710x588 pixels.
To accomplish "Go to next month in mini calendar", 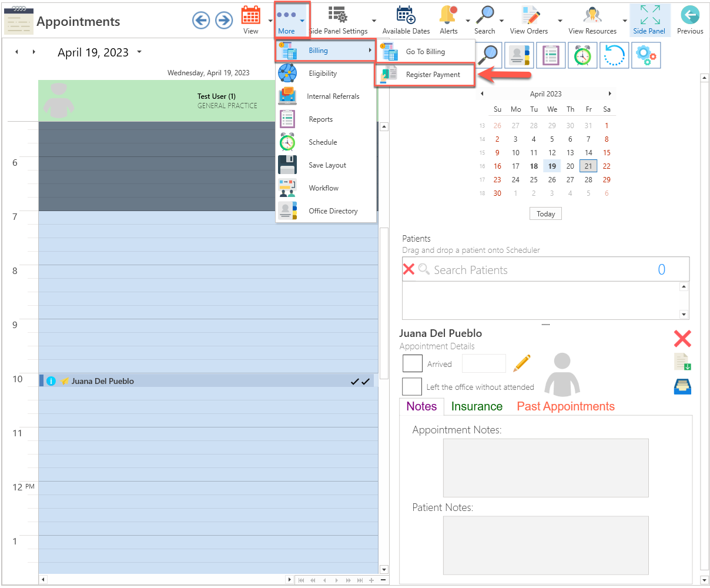I will [x=610, y=93].
